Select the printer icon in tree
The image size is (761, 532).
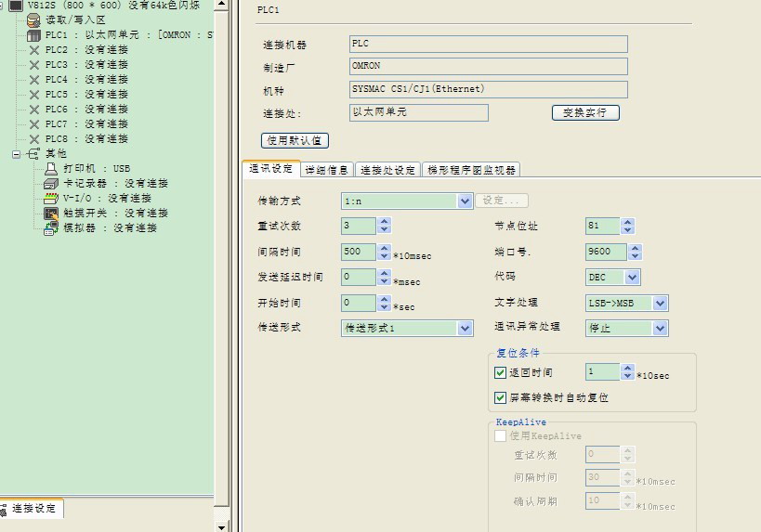coord(51,169)
